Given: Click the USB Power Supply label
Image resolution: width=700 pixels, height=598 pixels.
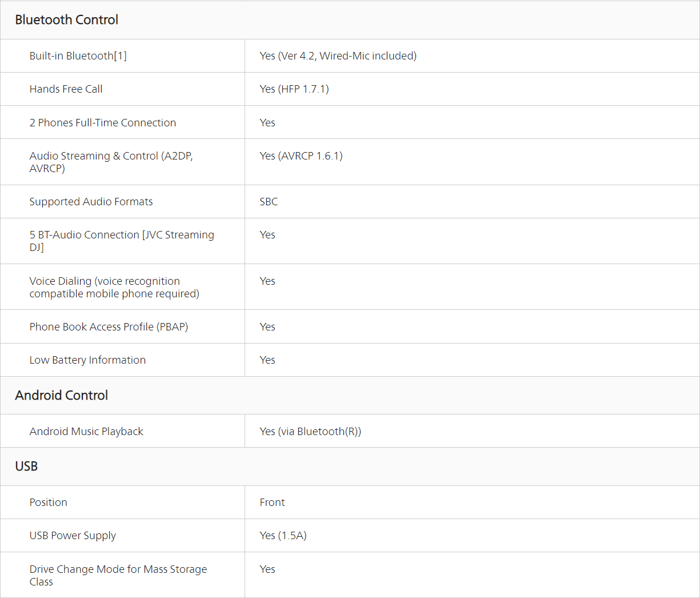Looking at the screenshot, I should click(x=73, y=536).
